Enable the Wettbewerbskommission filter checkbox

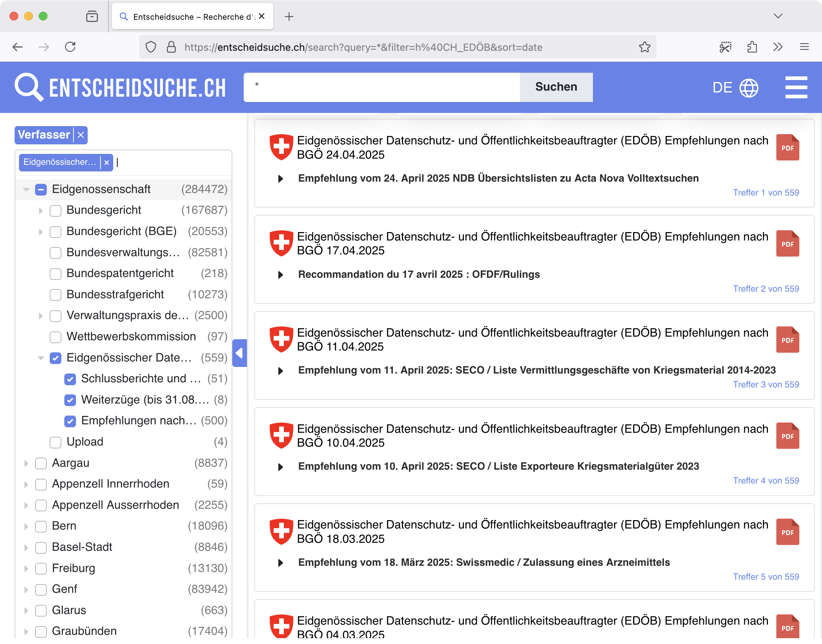pyautogui.click(x=56, y=337)
